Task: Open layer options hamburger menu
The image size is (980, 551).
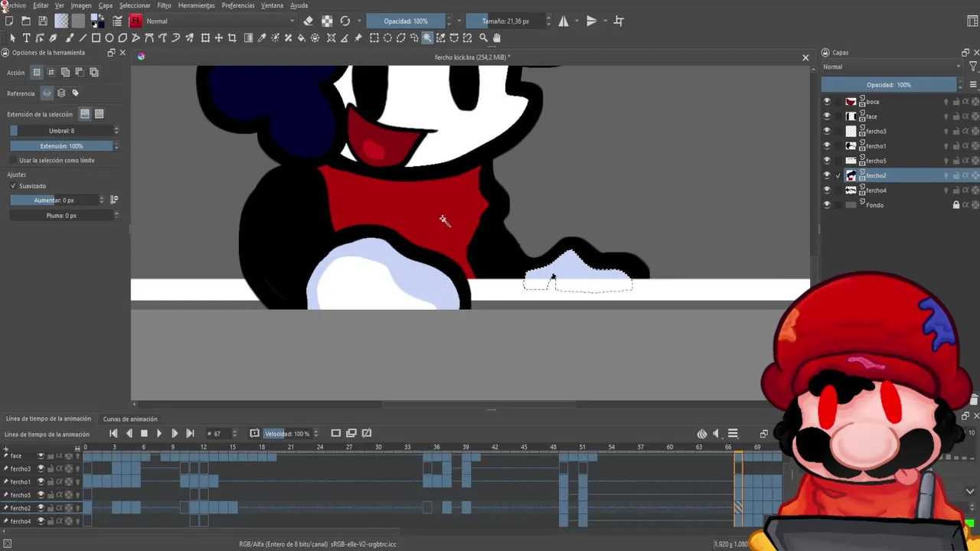Action: [973, 84]
